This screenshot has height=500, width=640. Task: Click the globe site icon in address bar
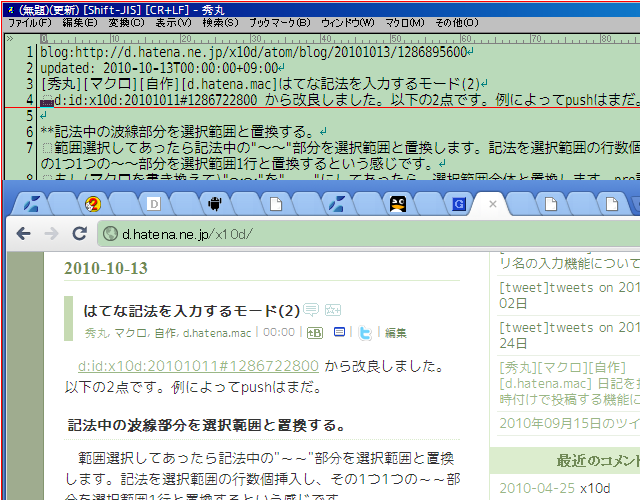(x=109, y=234)
